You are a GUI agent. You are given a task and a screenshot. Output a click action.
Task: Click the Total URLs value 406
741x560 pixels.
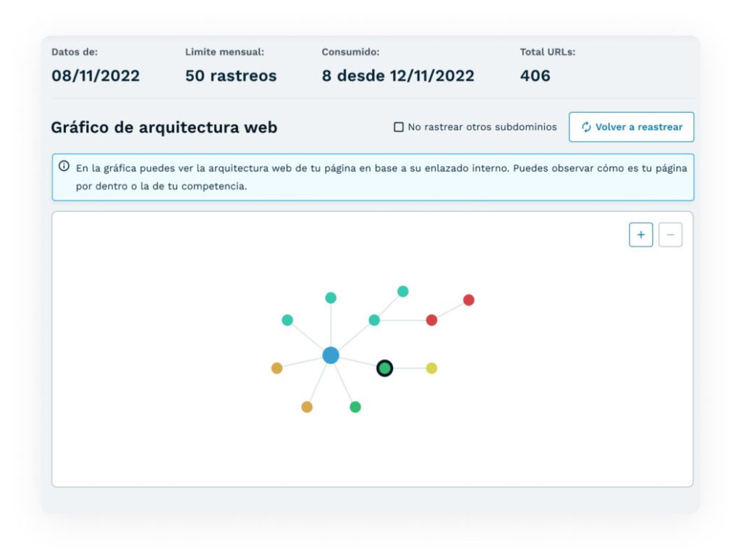535,75
